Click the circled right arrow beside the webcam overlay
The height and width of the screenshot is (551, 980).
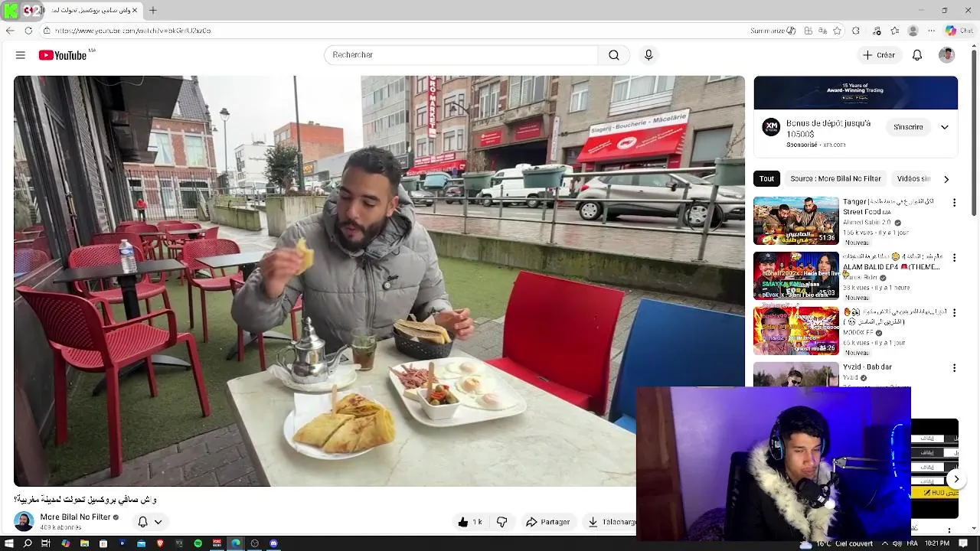(956, 479)
